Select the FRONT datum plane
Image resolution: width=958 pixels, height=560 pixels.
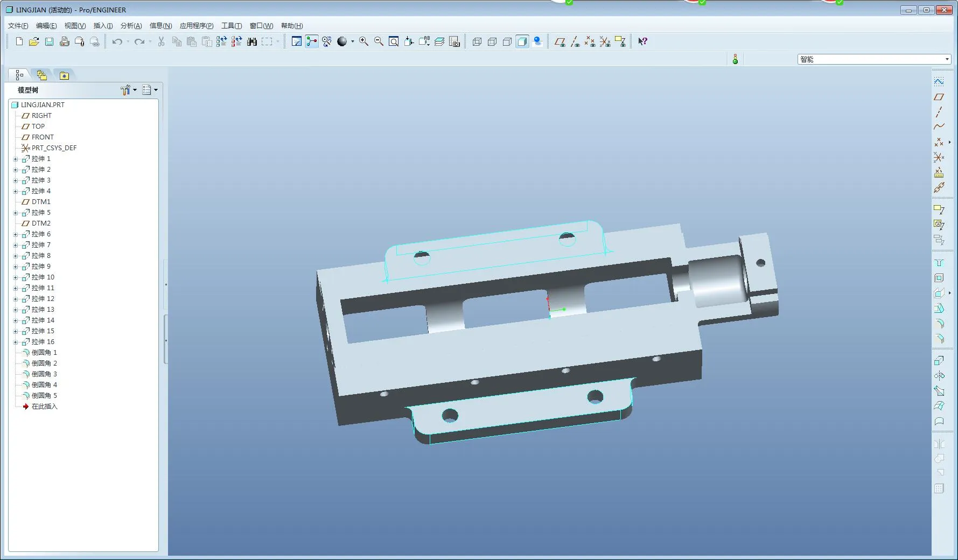38,137
